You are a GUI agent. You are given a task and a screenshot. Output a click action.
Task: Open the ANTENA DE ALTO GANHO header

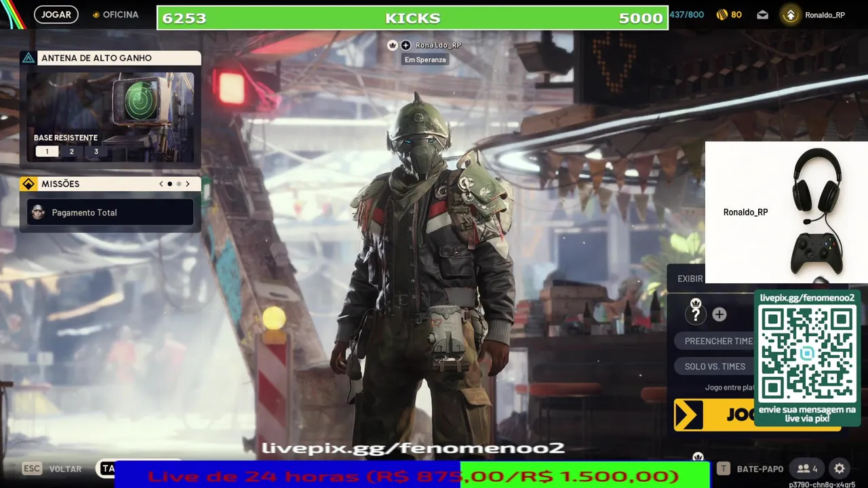tap(111, 58)
